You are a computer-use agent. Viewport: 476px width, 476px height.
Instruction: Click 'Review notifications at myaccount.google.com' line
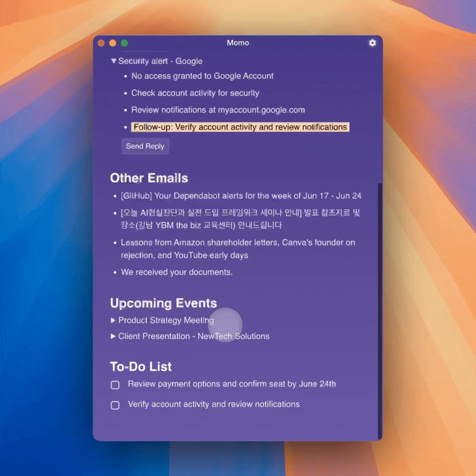click(x=218, y=110)
